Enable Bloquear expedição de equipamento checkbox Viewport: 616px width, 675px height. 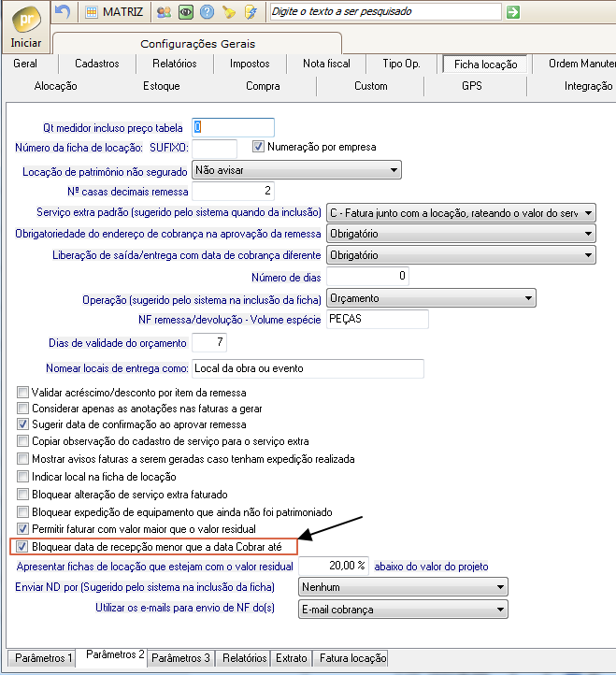[22, 511]
